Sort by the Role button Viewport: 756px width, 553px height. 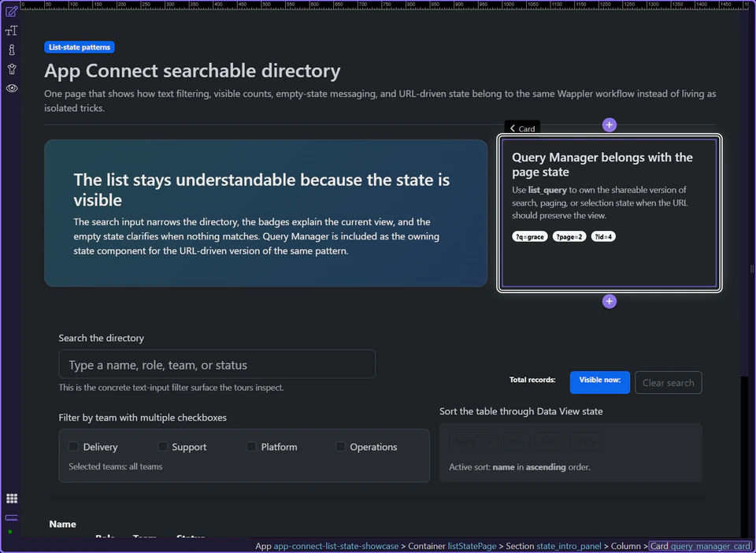point(516,442)
